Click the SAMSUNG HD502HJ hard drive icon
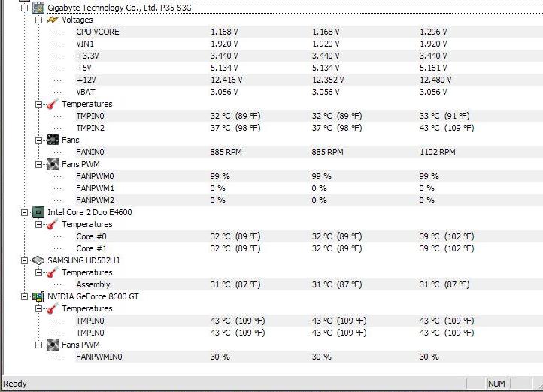 [38, 260]
